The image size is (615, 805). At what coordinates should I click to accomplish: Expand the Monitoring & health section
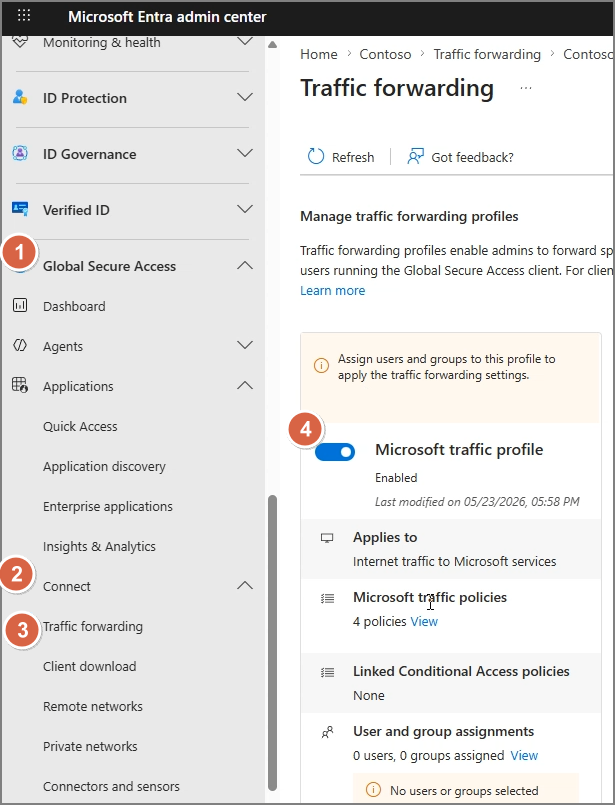[x=245, y=41]
